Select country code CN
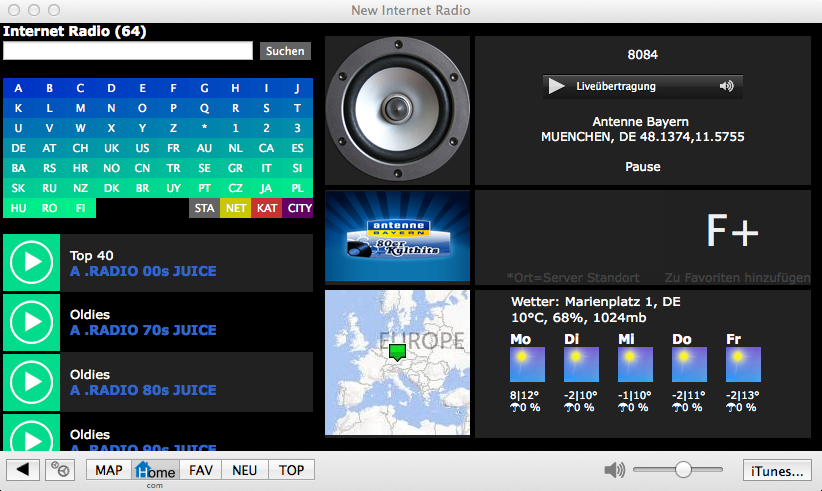The image size is (822, 491). click(x=142, y=168)
